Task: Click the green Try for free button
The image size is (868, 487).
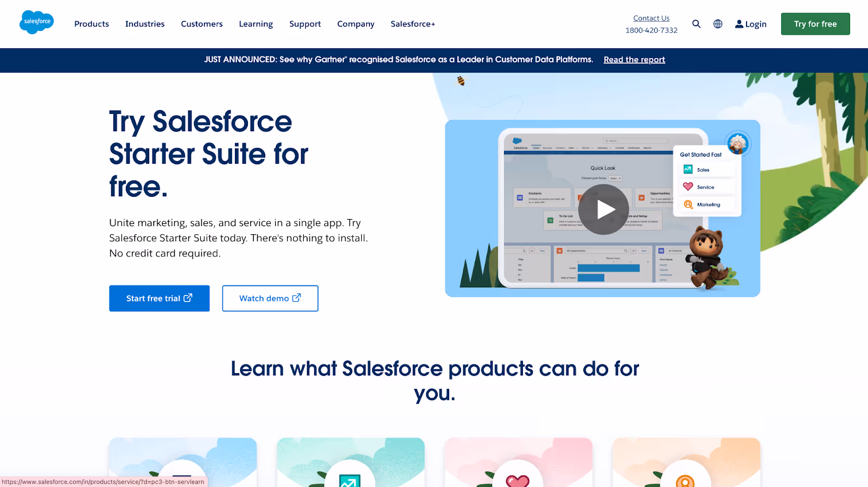Action: (x=815, y=24)
